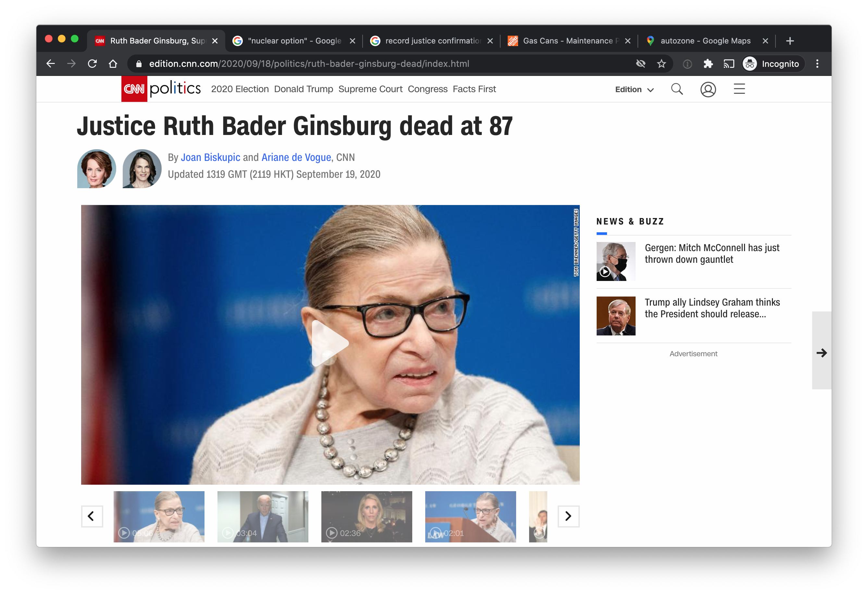Click Ariane de Vogue's author photo
868x595 pixels.
click(142, 169)
